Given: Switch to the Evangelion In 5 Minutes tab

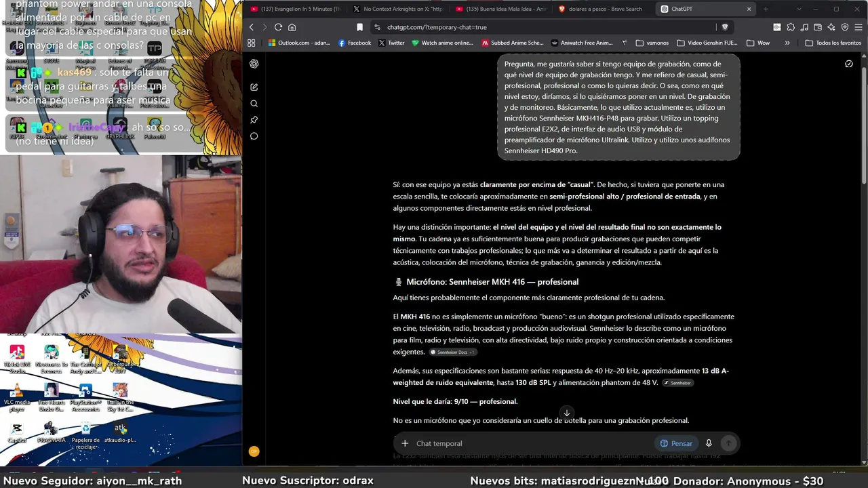Looking at the screenshot, I should (x=296, y=9).
